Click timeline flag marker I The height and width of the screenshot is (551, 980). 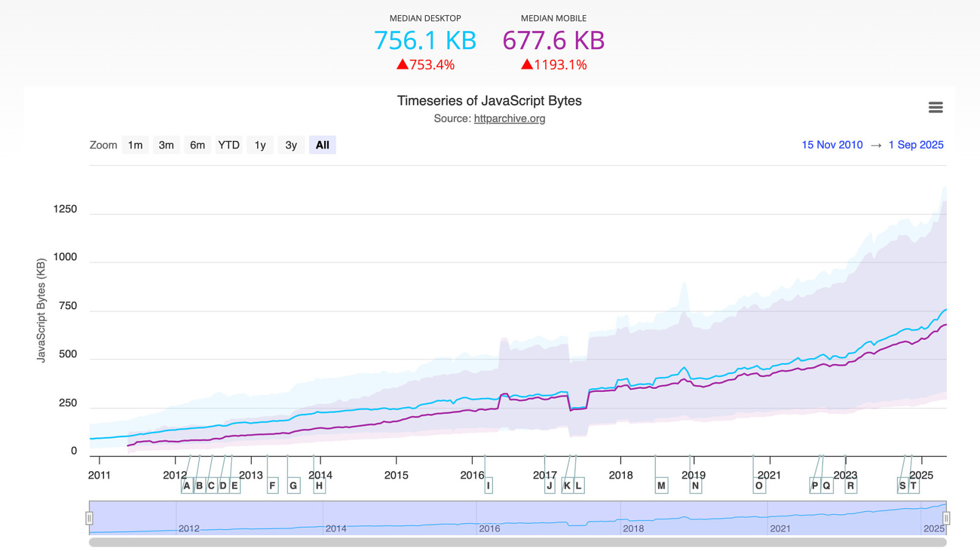coord(488,485)
